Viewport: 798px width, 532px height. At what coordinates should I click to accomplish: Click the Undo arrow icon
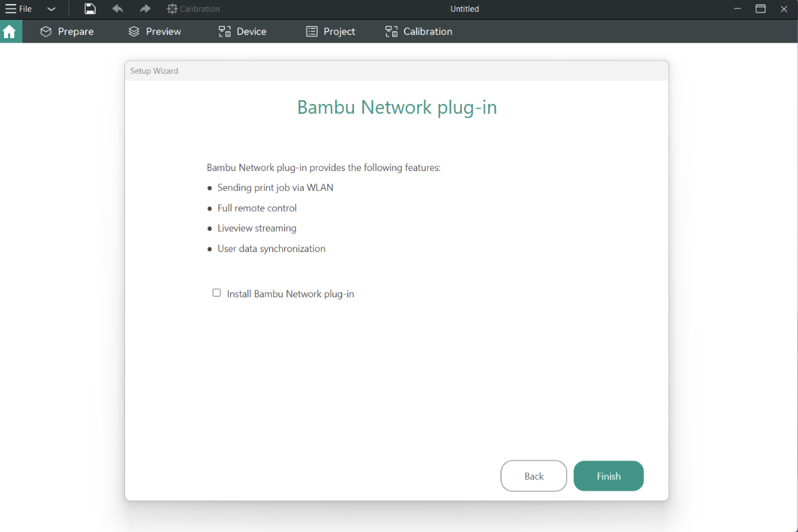tap(117, 9)
